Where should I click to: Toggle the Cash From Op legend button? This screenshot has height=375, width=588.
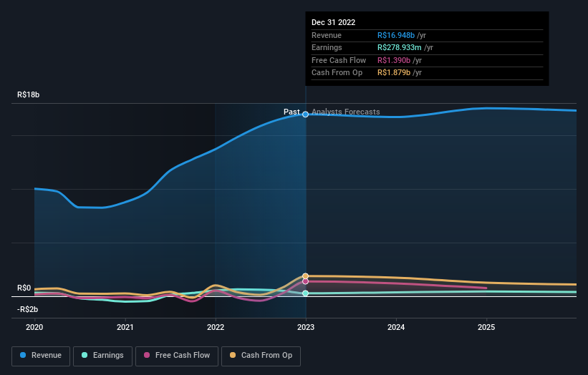coord(261,356)
